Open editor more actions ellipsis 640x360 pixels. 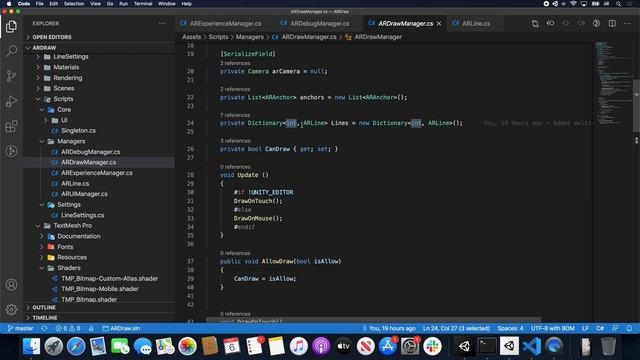point(627,23)
